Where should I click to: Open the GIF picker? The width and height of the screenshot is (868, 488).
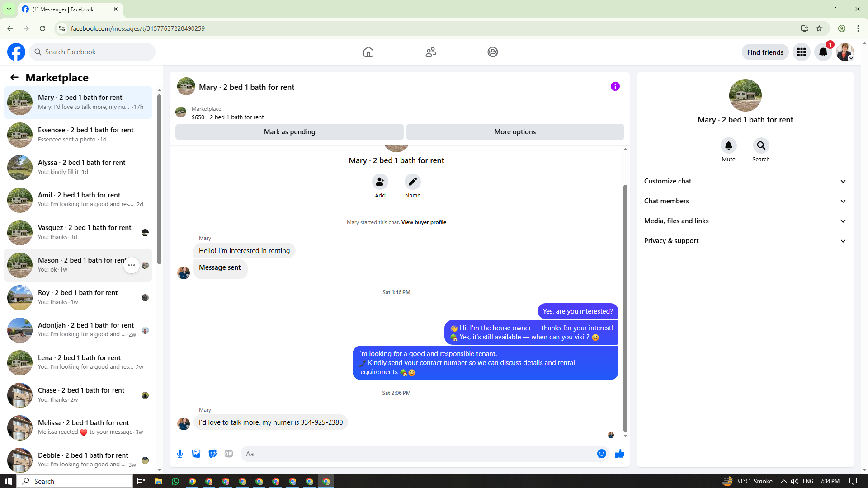[229, 454]
